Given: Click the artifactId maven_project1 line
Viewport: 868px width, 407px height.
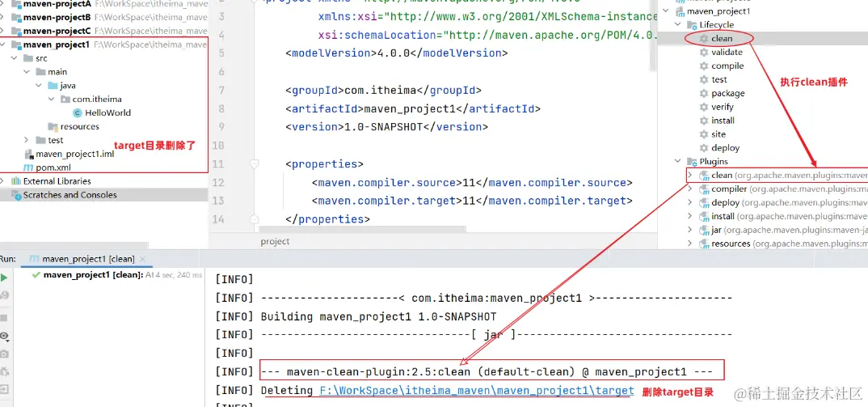Looking at the screenshot, I should [x=413, y=108].
